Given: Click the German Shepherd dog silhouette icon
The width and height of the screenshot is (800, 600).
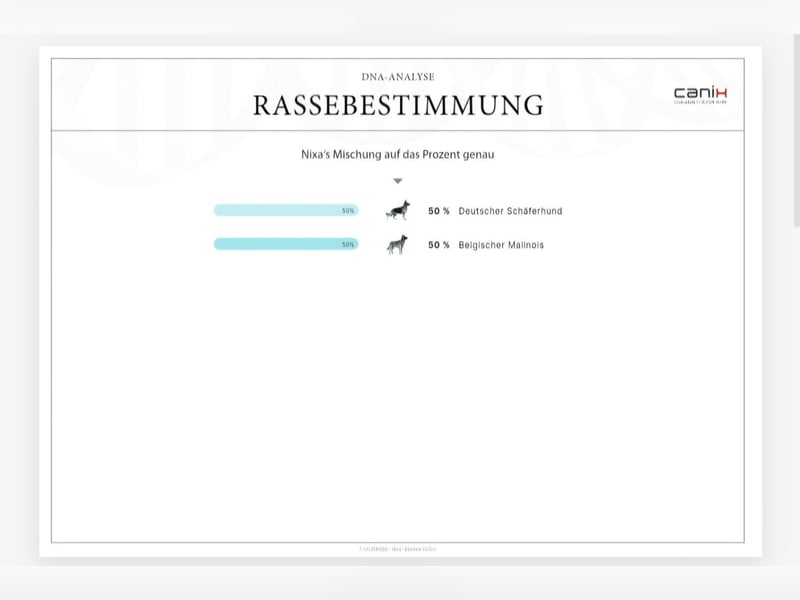Looking at the screenshot, I should tap(398, 211).
